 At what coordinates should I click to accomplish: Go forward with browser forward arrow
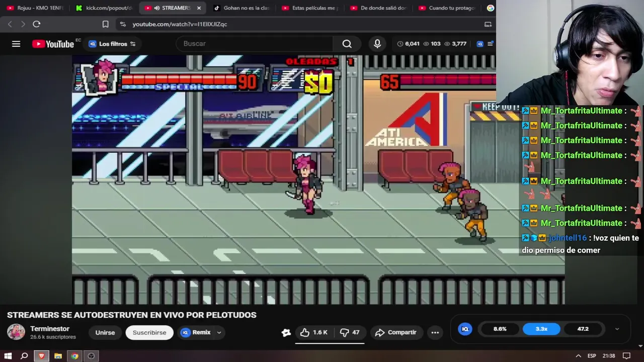click(23, 24)
